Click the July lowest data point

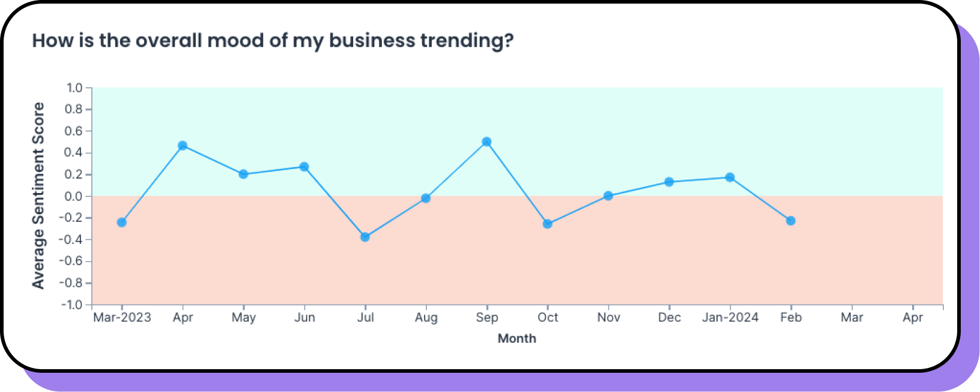[365, 237]
